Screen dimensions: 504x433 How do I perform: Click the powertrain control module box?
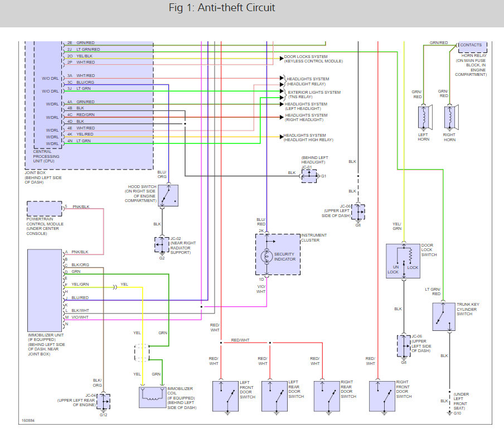(45, 209)
